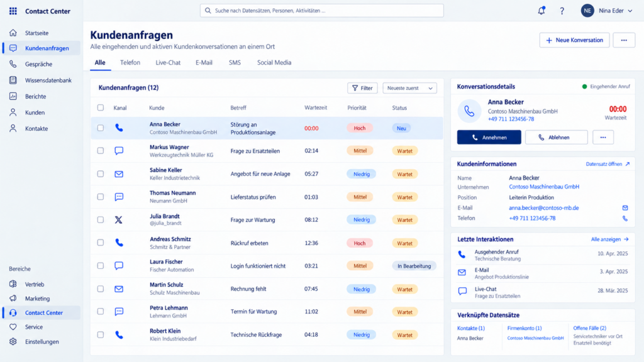644x362 pixels.
Task: Click the In Bearbeitung status of Laura Fischer
Action: pyautogui.click(x=414, y=266)
